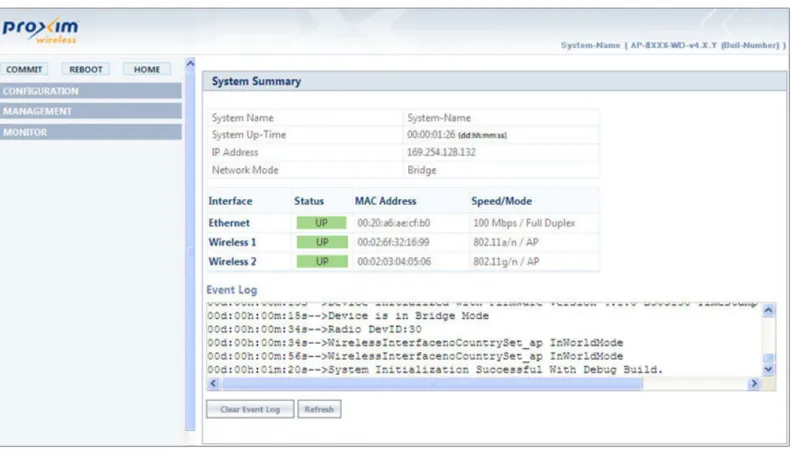Click the 802.11g/n / AP value
792x452 pixels.
click(x=506, y=262)
